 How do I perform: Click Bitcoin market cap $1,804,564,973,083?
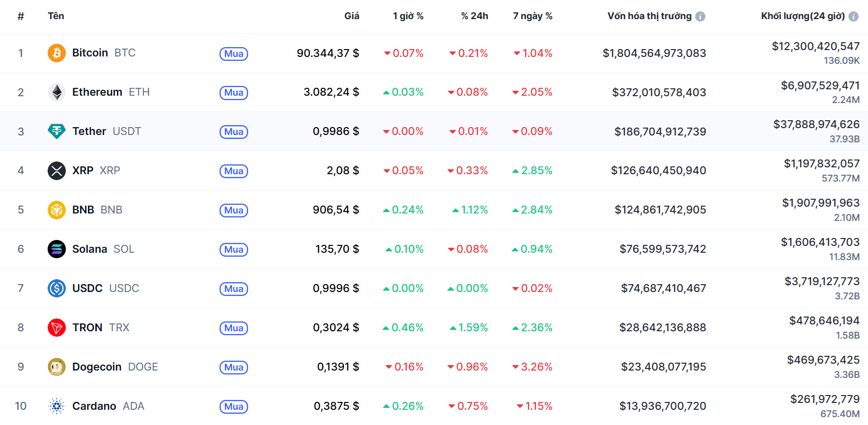654,53
